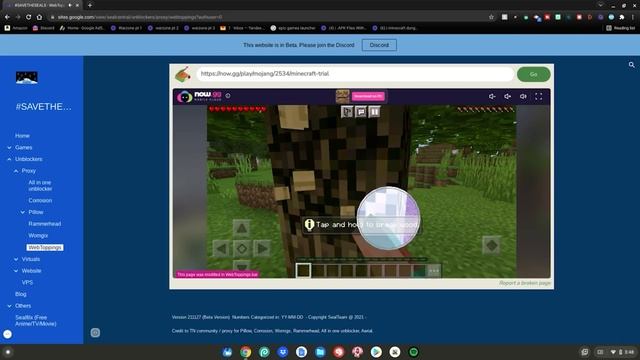Screen dimensions: 640x360
Task: Open the ChromeOS launcher button
Action: [x=7, y=352]
